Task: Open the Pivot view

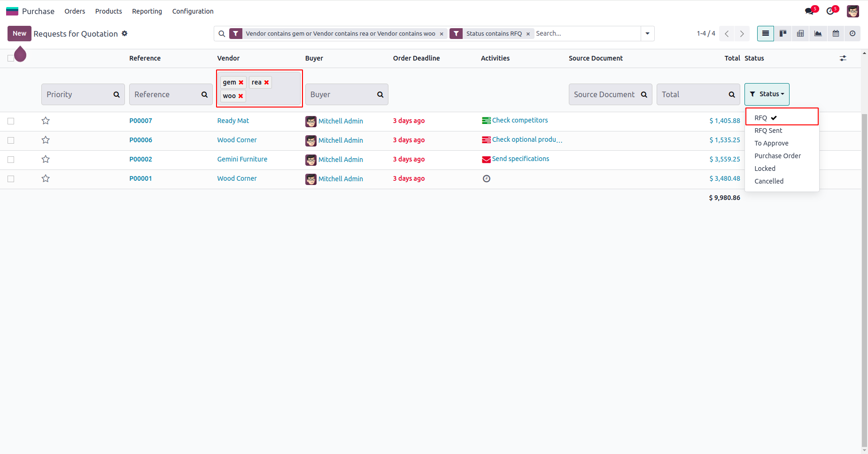Action: [800, 33]
